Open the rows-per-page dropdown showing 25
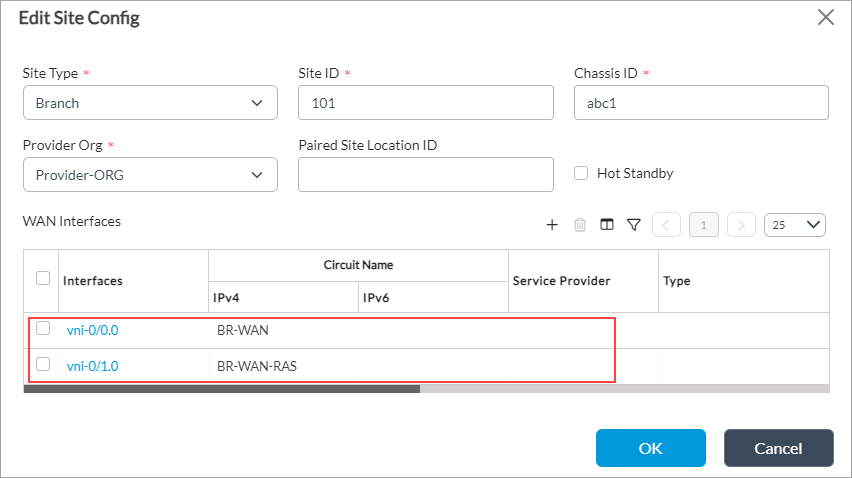 [794, 225]
